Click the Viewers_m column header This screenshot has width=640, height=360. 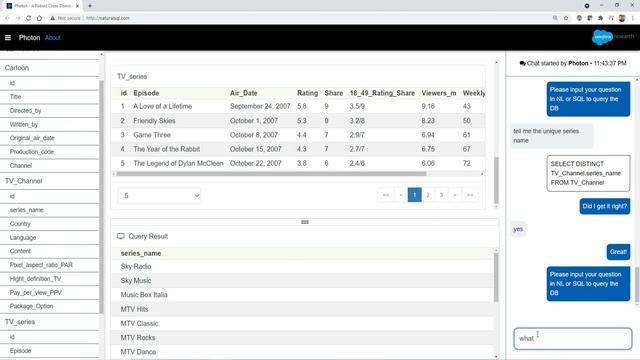[x=439, y=93]
